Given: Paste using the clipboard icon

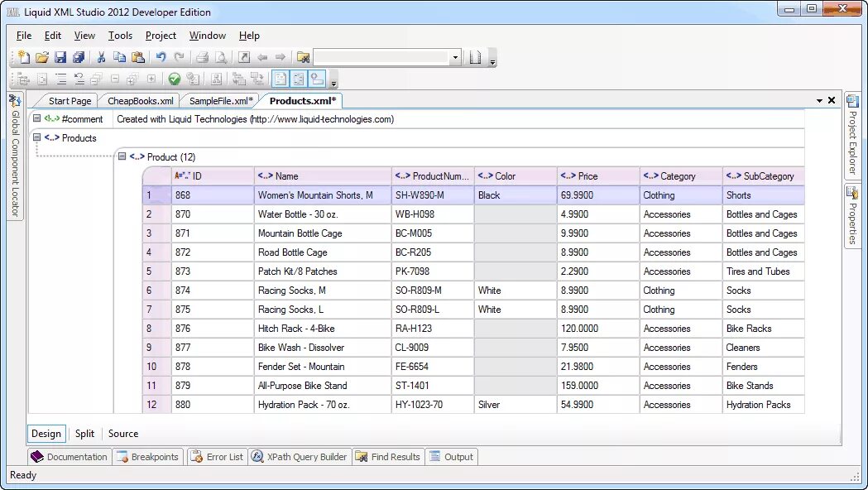Looking at the screenshot, I should pyautogui.click(x=138, y=57).
